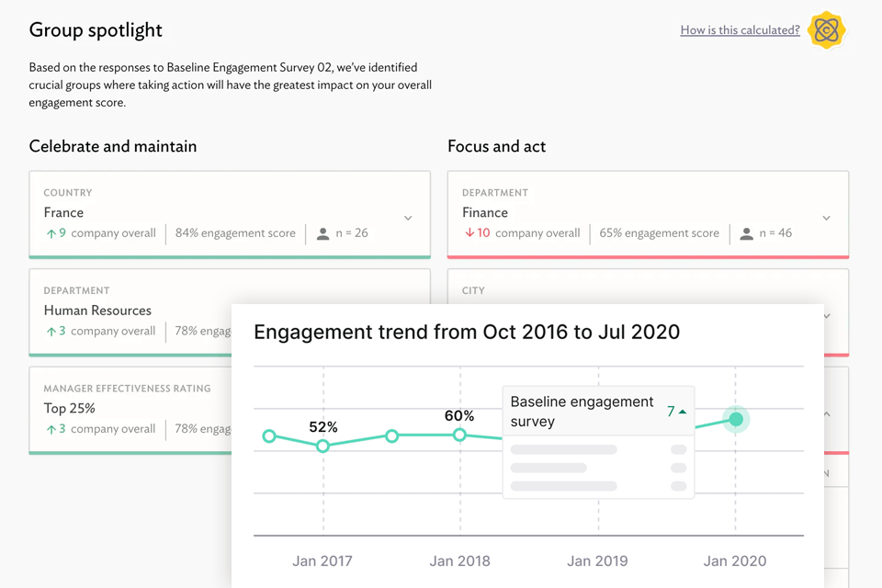Screen dimensions: 882x588
Task: Click the 52% data point on trend line
Action: pos(322,447)
